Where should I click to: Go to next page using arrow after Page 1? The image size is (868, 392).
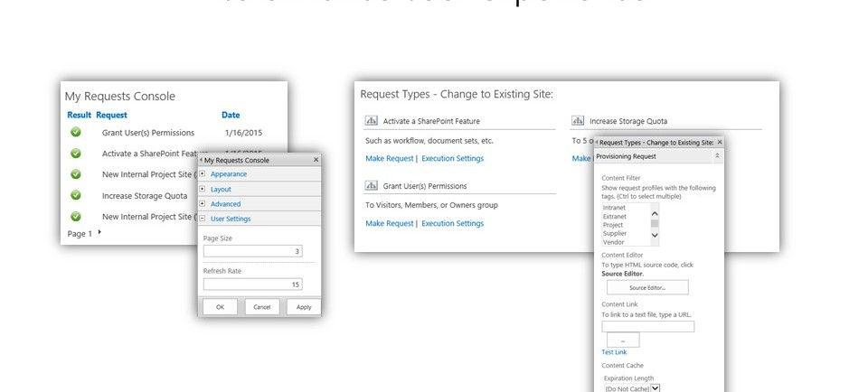pyautogui.click(x=99, y=233)
